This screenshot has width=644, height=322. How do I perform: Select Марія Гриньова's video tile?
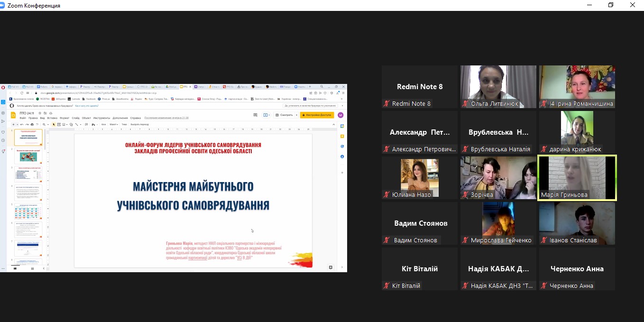(577, 178)
